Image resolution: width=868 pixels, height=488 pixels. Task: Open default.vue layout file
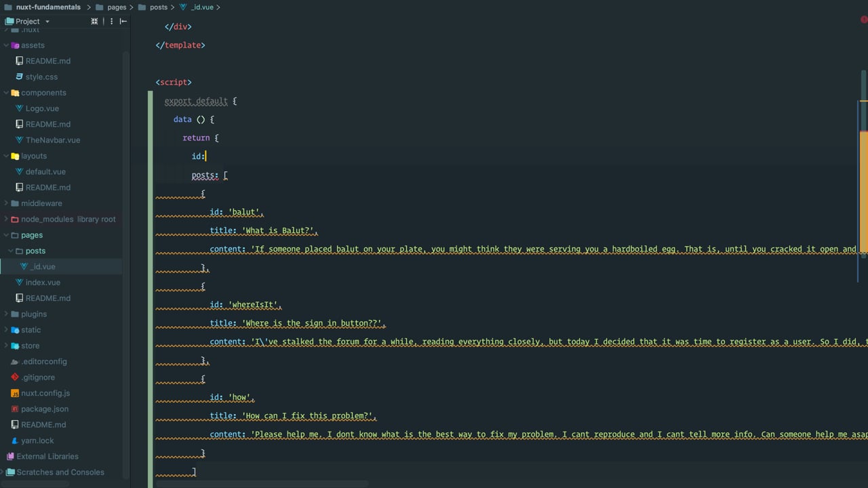click(45, 172)
